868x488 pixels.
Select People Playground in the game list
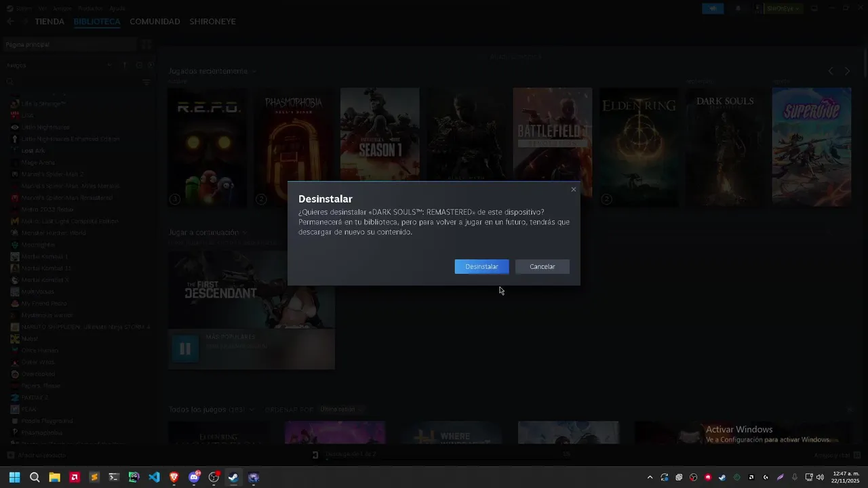pyautogui.click(x=47, y=421)
